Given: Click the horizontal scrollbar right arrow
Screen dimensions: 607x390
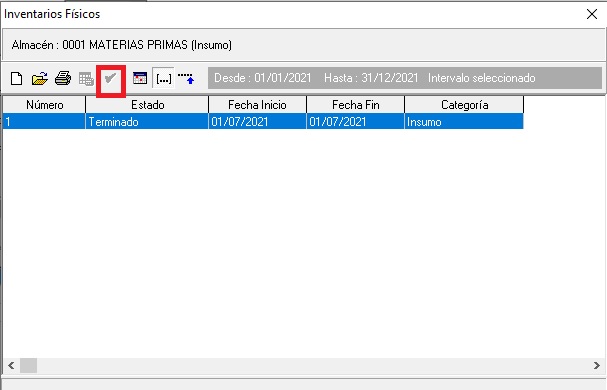Looking at the screenshot, I should point(597,365).
